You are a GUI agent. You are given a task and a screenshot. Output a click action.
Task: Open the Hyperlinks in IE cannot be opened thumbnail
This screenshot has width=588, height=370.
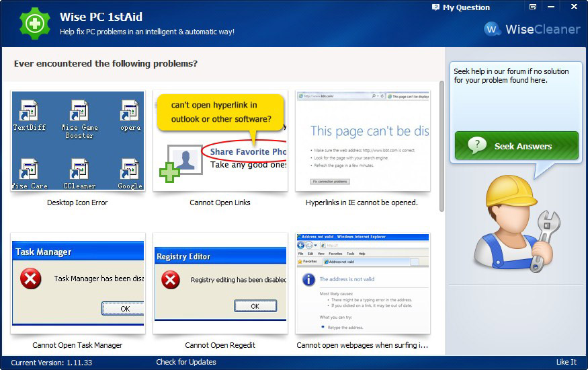tap(363, 141)
